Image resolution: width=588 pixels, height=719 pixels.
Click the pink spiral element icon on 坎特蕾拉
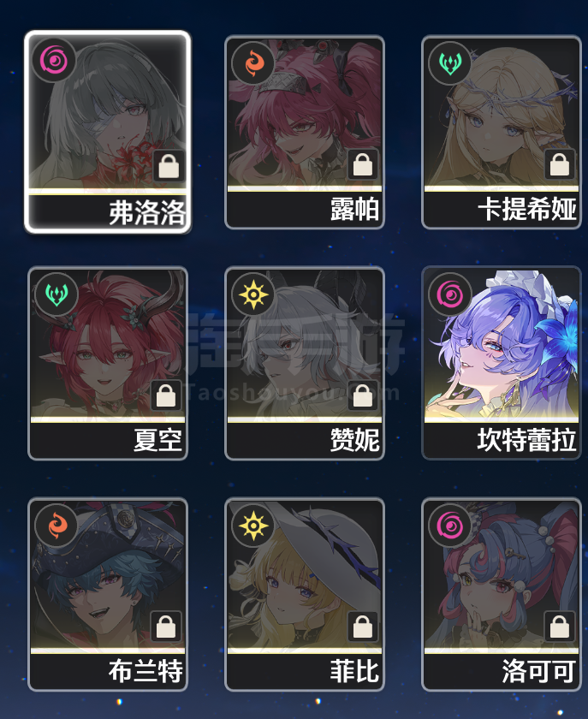click(x=450, y=294)
